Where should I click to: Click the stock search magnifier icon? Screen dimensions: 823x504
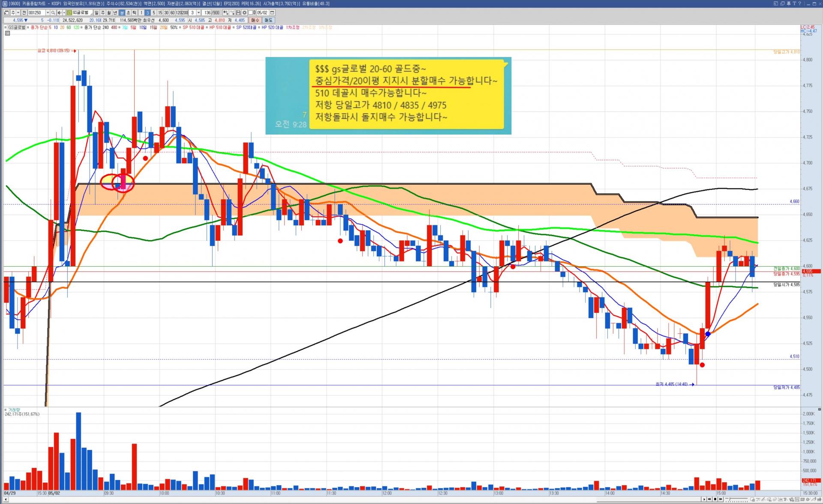(53, 13)
